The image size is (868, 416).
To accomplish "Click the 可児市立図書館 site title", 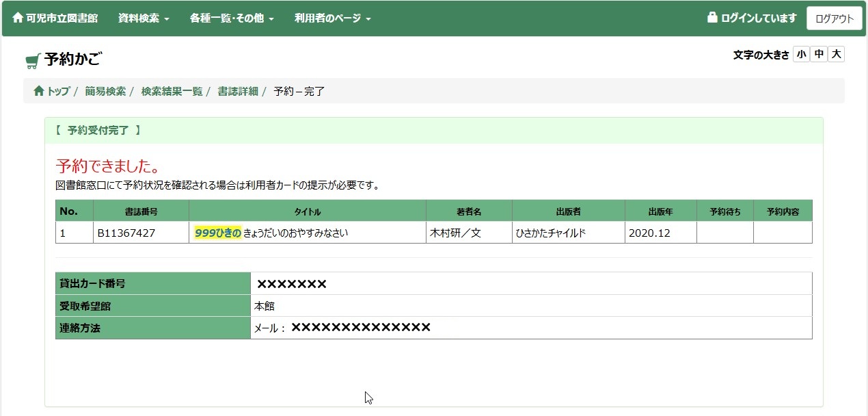I will tap(62, 18).
